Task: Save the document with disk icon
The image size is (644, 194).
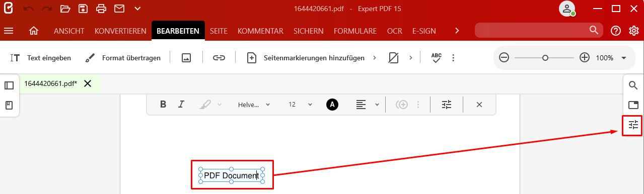Action: (x=83, y=9)
